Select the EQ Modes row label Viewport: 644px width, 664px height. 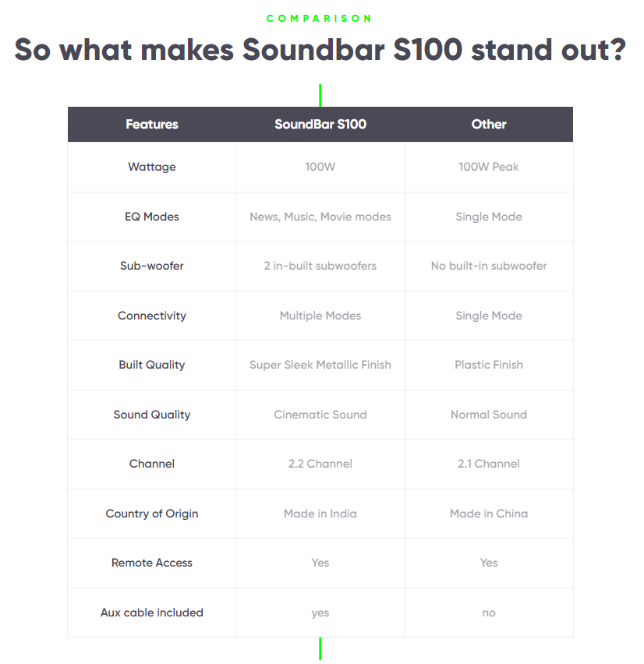152,217
